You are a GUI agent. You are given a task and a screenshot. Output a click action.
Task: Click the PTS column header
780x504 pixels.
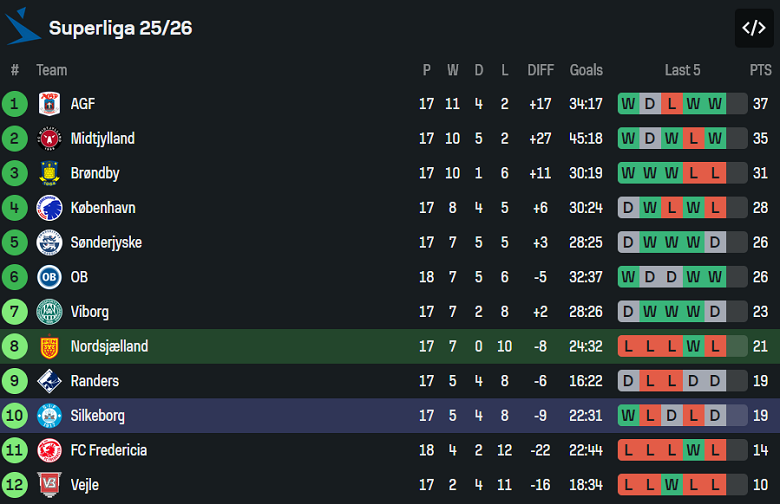tap(760, 70)
